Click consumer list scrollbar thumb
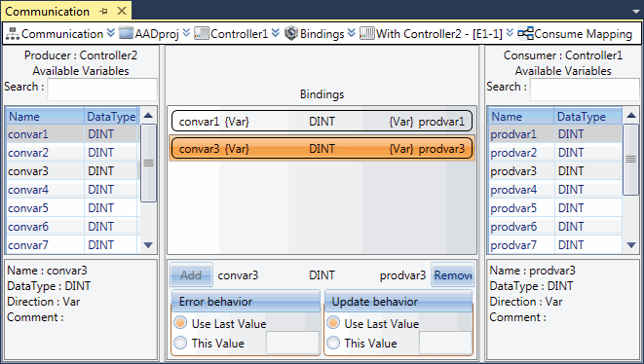The image size is (644, 364). [631, 160]
